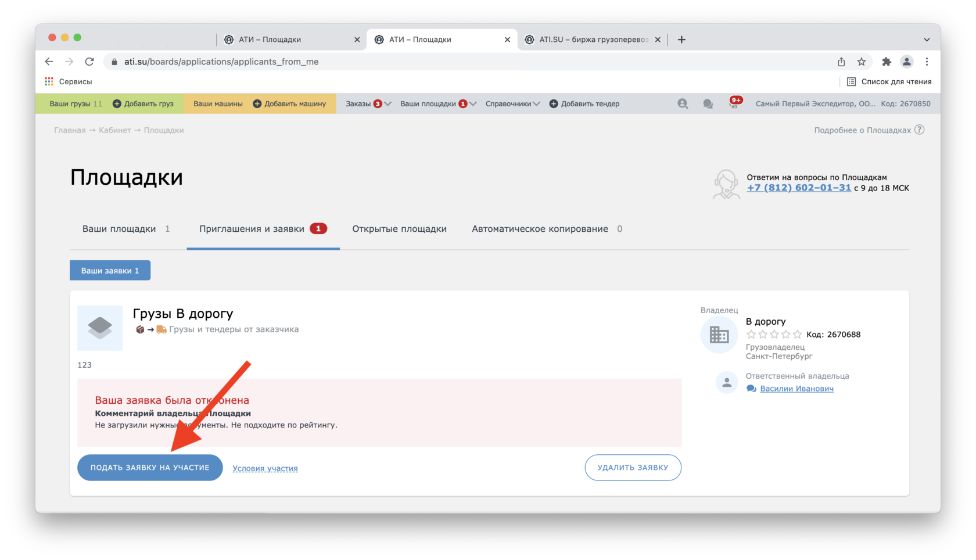The width and height of the screenshot is (976, 560).
Task: Click the owner company building icon
Action: [719, 335]
